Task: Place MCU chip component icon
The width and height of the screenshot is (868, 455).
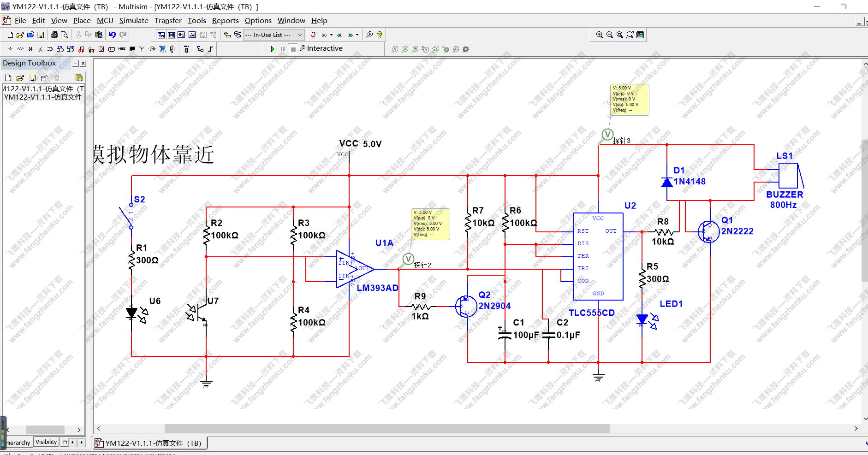Action: (x=186, y=49)
